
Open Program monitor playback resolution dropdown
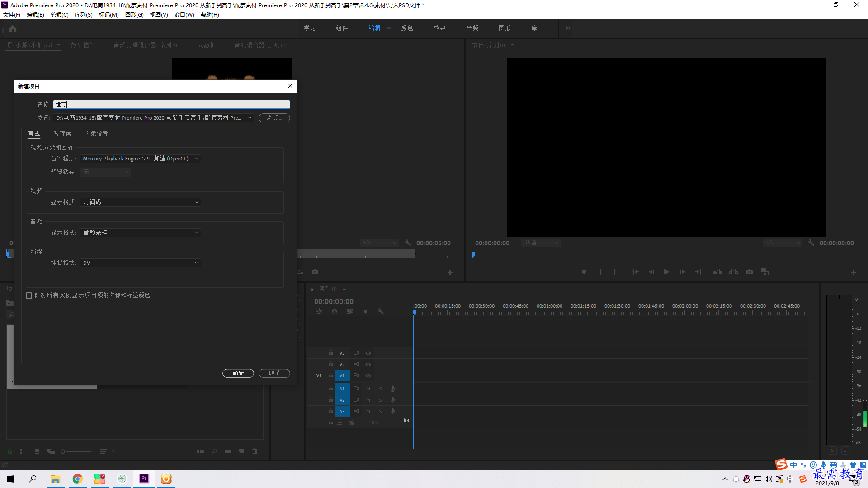point(782,243)
